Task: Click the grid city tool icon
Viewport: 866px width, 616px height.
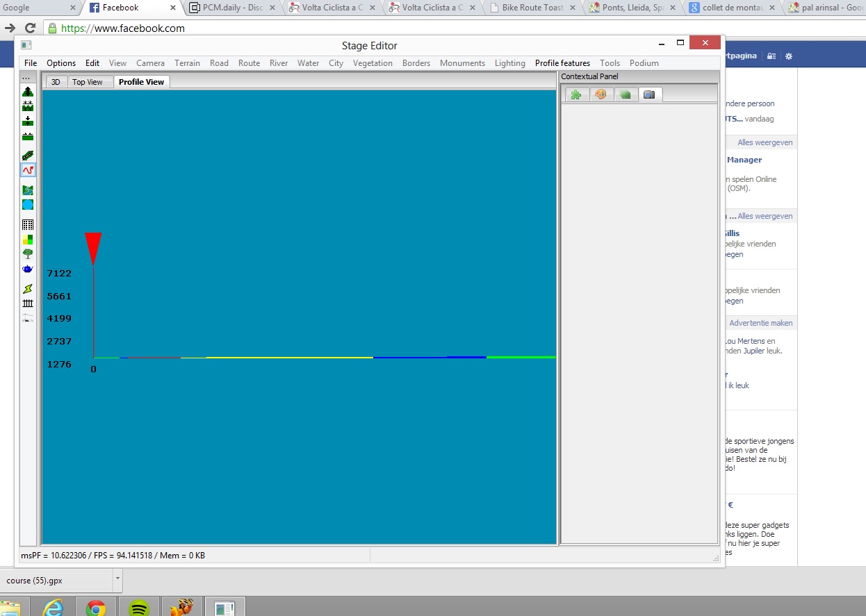Action: (28, 225)
